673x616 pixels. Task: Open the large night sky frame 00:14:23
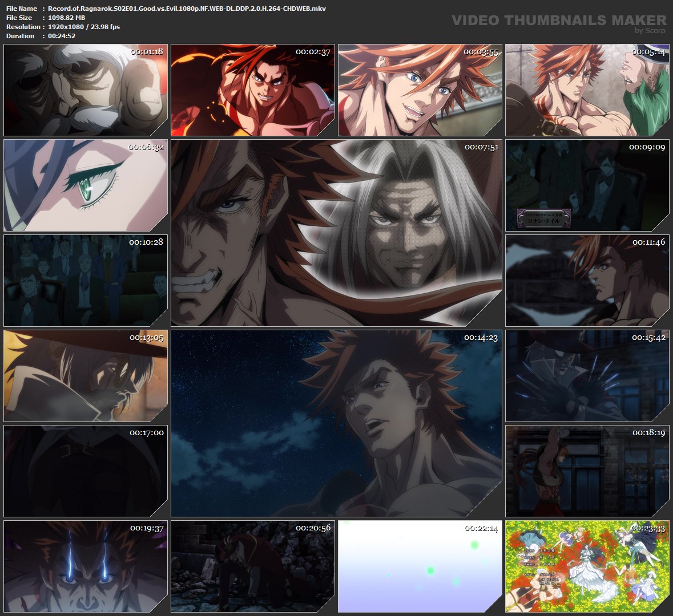[x=337, y=423]
